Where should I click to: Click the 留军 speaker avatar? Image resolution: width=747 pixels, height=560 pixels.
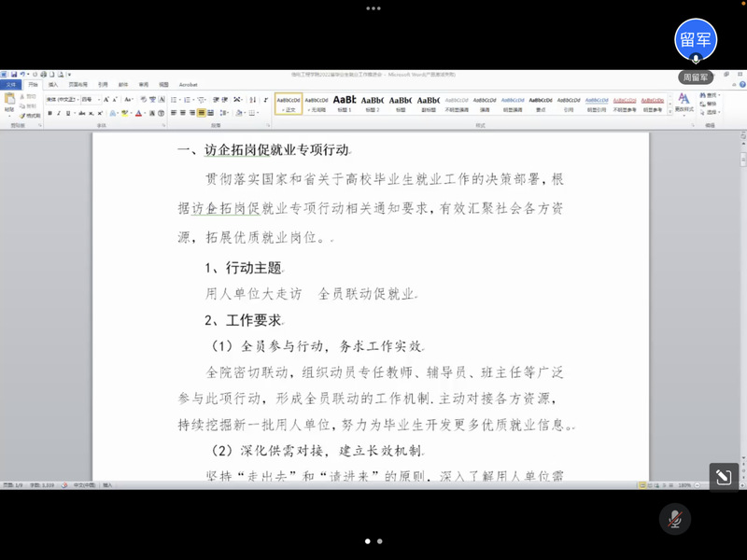pyautogui.click(x=696, y=39)
